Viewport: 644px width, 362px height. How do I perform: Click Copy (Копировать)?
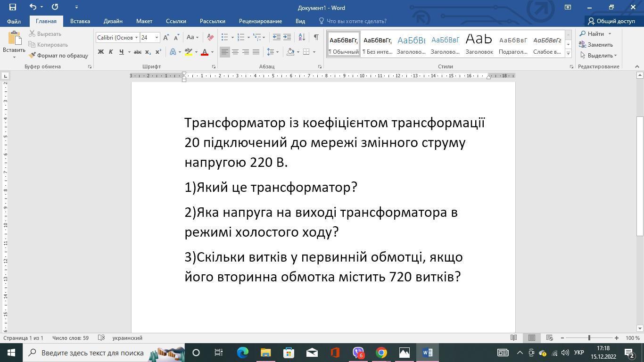pos(48,45)
